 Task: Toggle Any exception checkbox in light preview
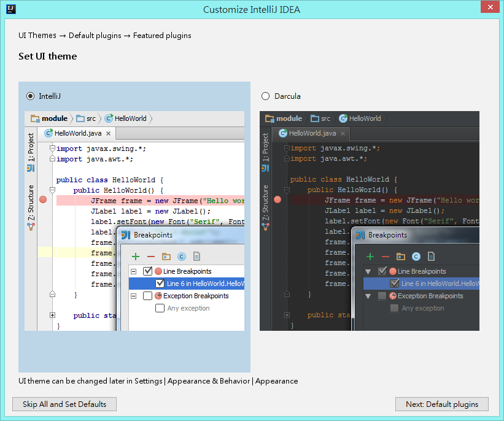(x=160, y=308)
